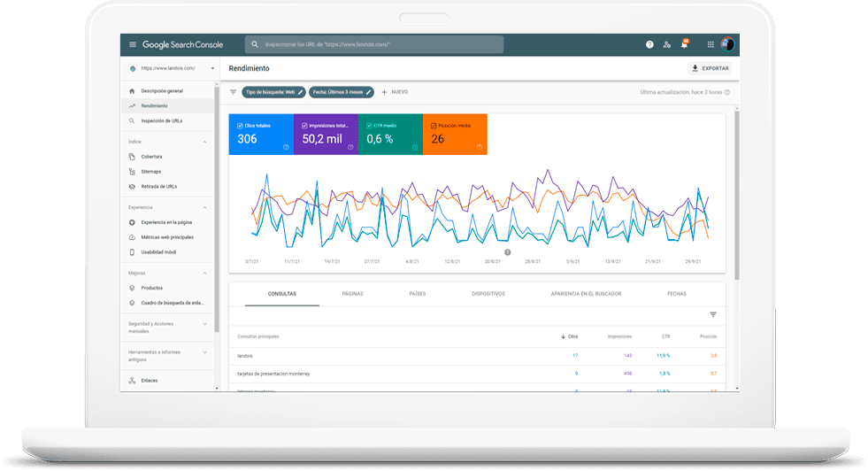Switch to the PÁGINAS tab
868x471 pixels.
coord(353,294)
